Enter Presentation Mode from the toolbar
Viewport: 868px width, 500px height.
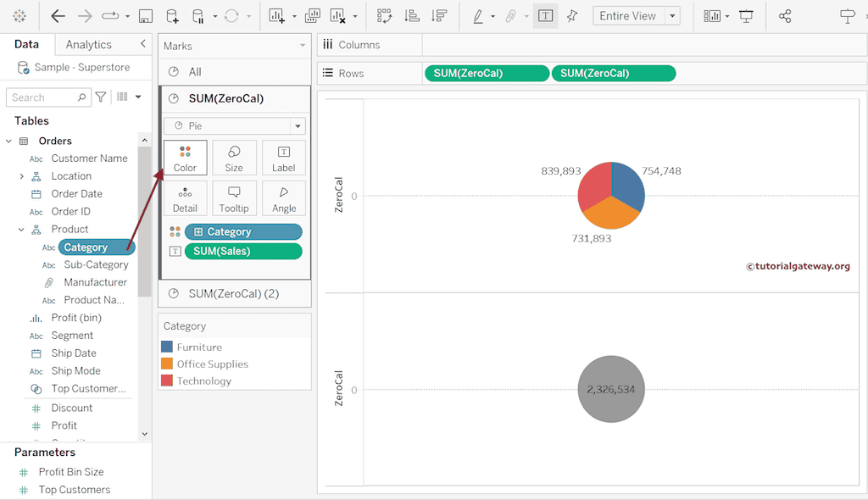[x=746, y=16]
